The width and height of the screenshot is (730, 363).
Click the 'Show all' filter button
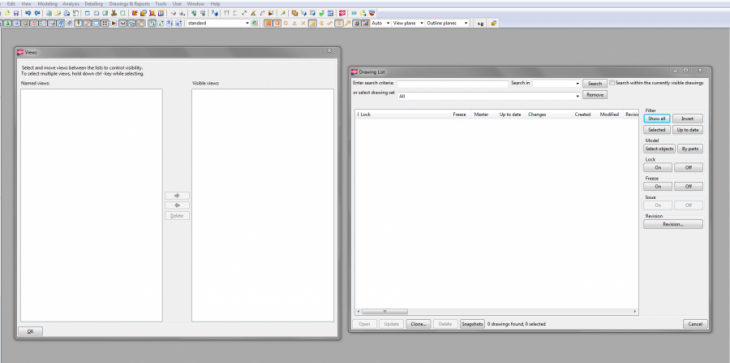[x=657, y=119]
